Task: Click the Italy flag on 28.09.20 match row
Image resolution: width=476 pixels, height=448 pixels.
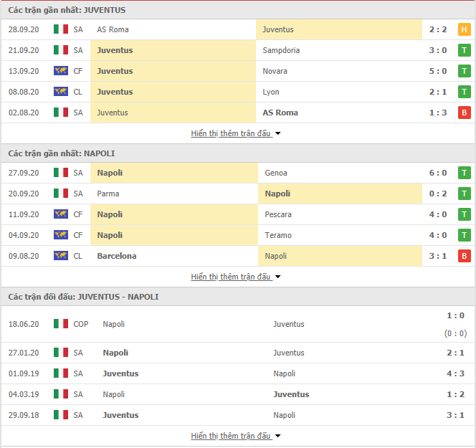Action: [61, 29]
